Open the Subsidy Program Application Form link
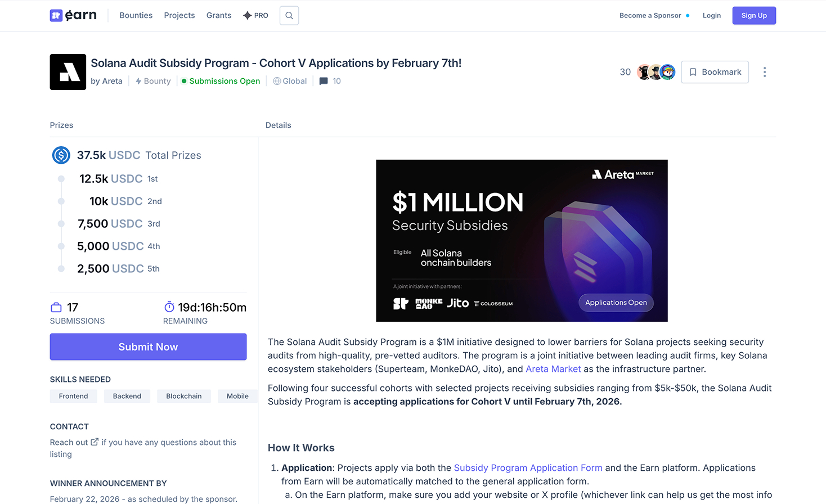Image resolution: width=826 pixels, height=504 pixels. (528, 468)
